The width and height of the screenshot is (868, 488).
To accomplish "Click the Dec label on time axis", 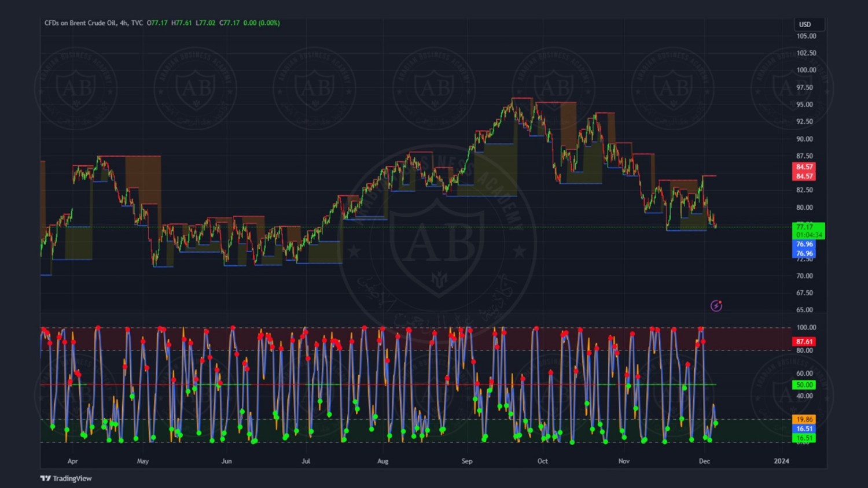I will click(x=704, y=461).
